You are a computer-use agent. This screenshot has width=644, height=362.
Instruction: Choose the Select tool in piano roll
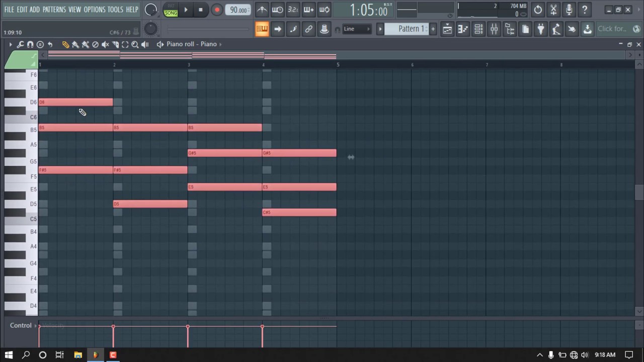point(125,44)
